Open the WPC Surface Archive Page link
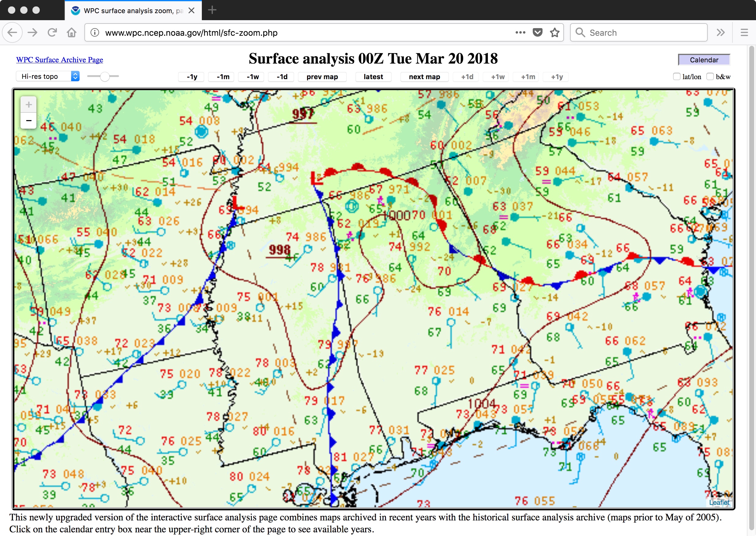 click(x=59, y=60)
